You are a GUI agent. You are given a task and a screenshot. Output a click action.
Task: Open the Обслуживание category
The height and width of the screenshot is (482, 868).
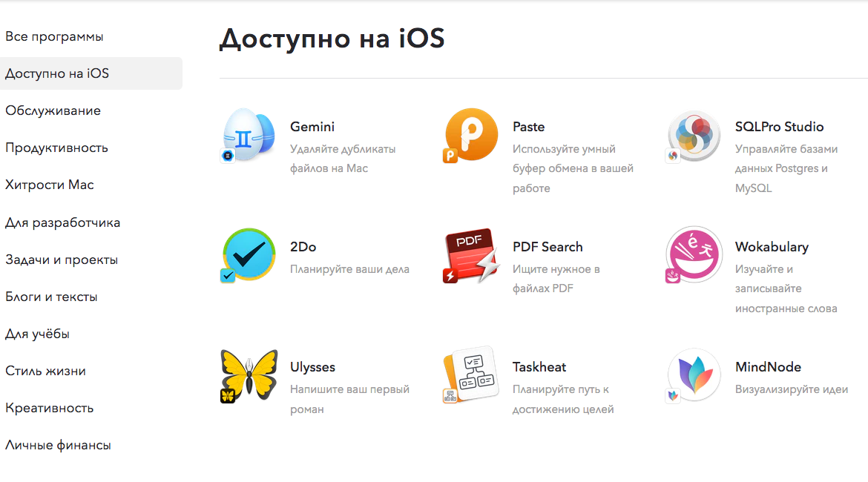point(53,110)
